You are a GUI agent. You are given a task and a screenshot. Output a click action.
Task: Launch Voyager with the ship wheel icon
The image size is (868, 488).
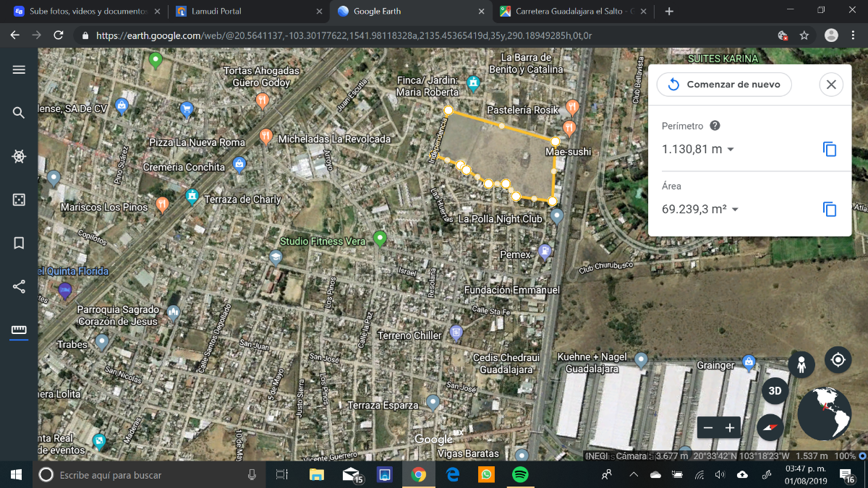(19, 156)
